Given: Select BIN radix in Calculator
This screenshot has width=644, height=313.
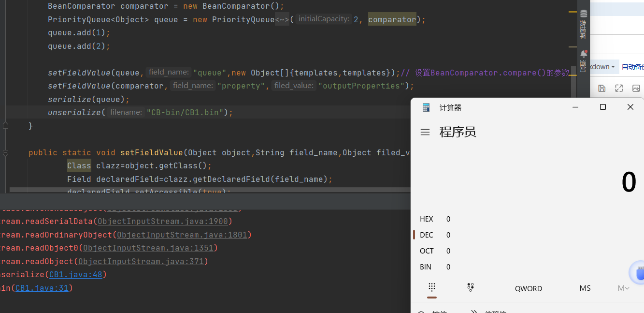Looking at the screenshot, I should (x=427, y=267).
